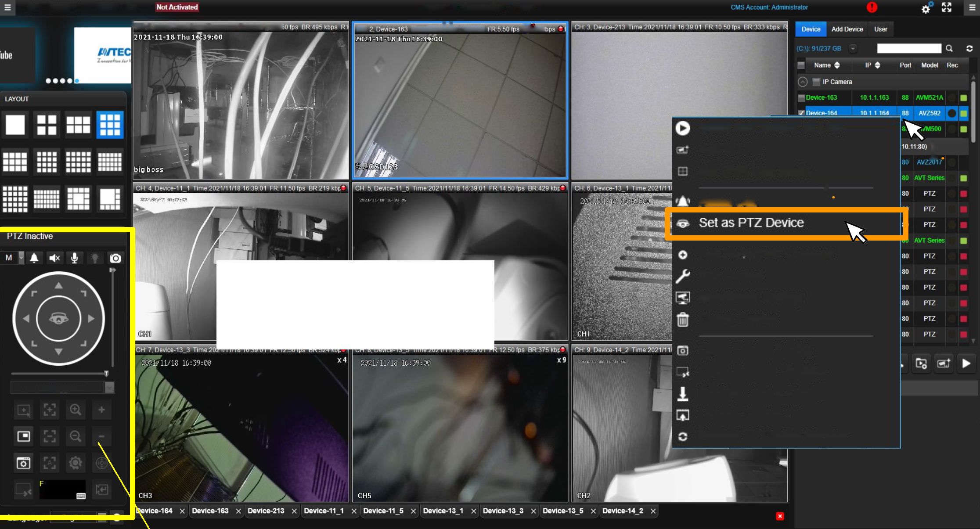This screenshot has height=529, width=980.
Task: Click the wrench configuration icon in context menu
Action: 682,276
